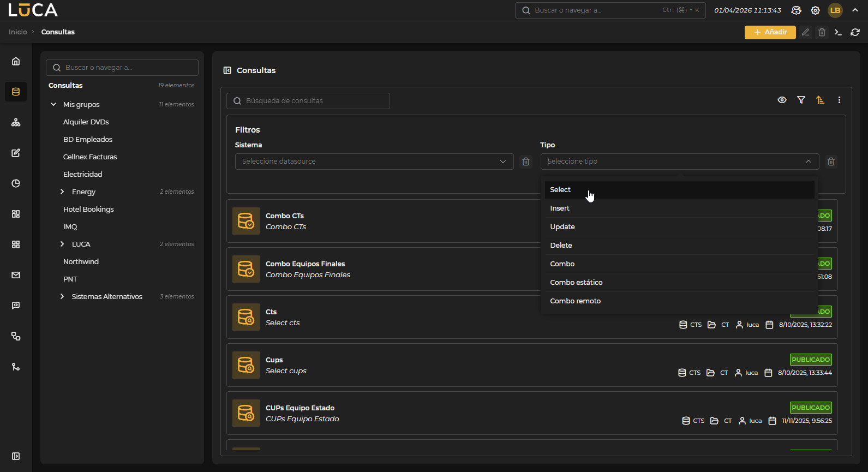Expand the Sistemas Alternativos group

[62, 296]
